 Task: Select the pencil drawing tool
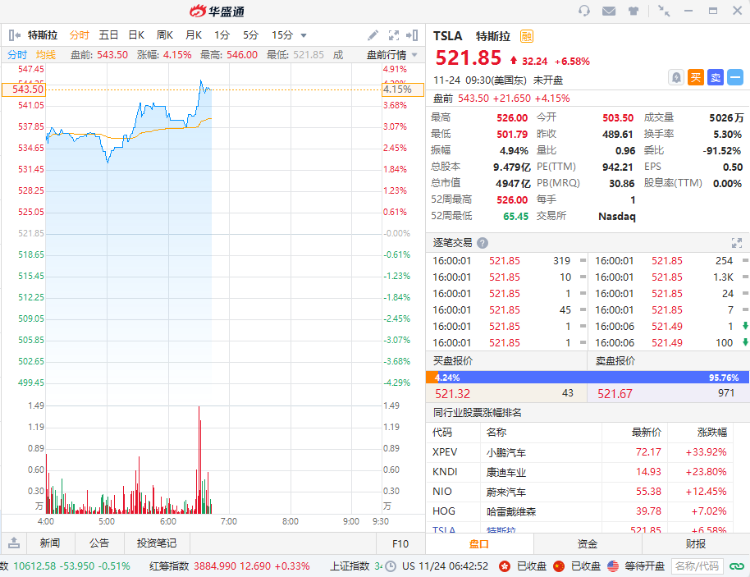[373, 35]
